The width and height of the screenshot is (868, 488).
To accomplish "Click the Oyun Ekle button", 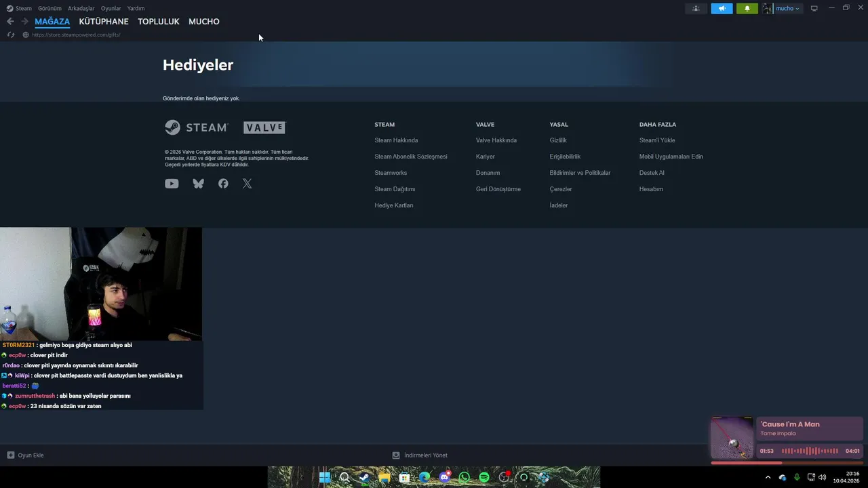I will point(25,455).
